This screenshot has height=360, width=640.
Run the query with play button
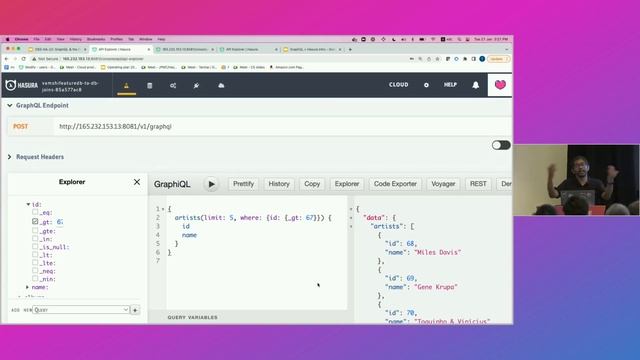click(211, 184)
